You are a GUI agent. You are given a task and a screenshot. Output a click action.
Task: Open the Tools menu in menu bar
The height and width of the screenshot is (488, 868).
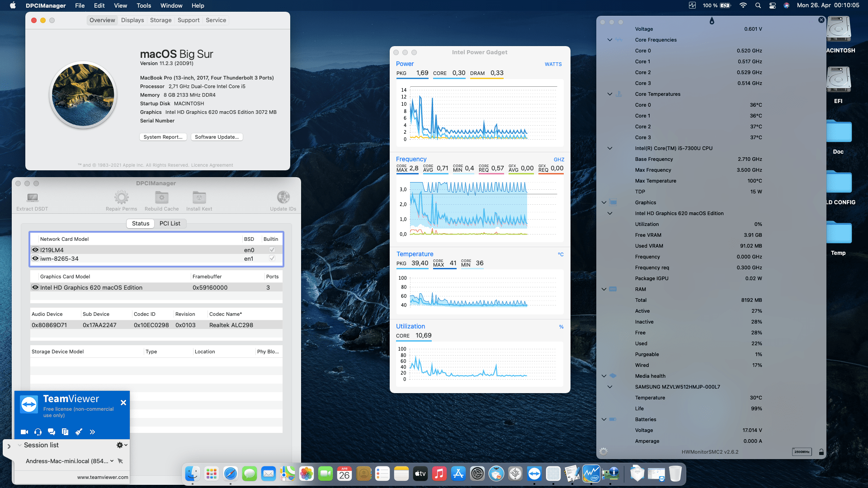click(144, 5)
